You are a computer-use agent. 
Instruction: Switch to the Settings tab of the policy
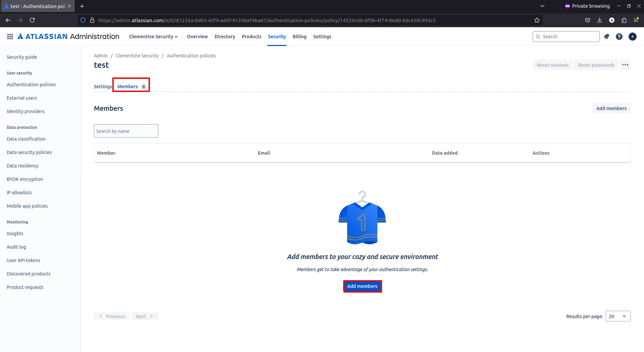click(102, 86)
